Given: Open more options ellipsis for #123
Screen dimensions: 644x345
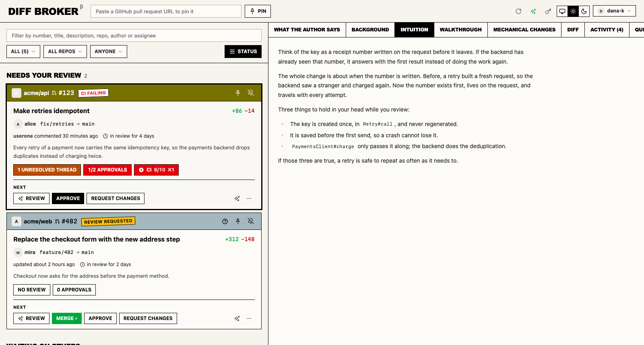Looking at the screenshot, I should 249,198.
